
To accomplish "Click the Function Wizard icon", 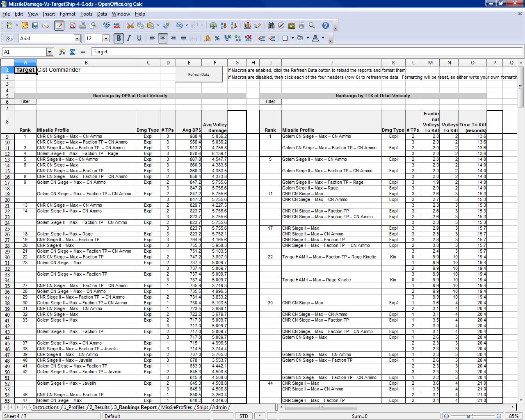I will [62, 52].
